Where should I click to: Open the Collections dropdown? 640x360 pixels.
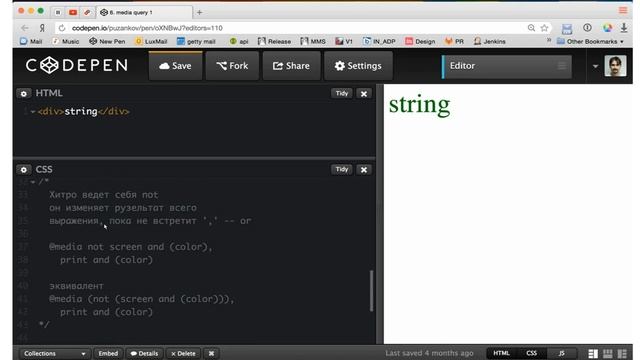click(55, 353)
